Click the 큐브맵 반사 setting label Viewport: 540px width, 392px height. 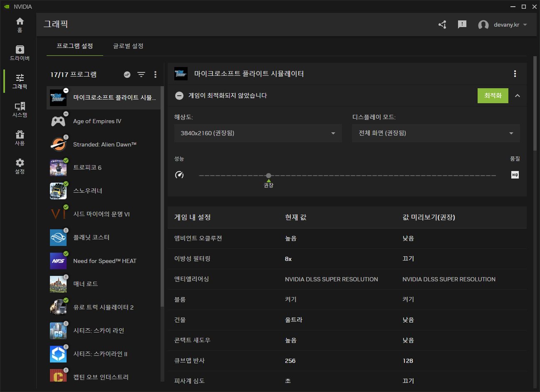click(x=189, y=361)
